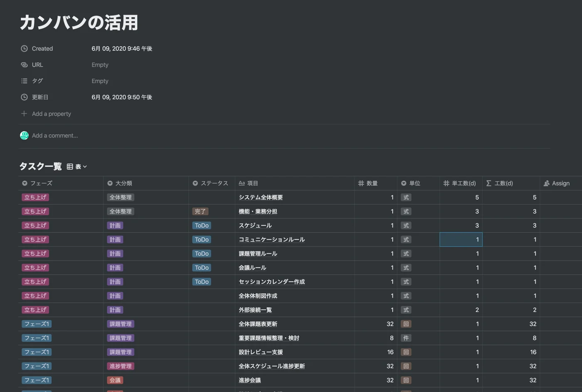Click the plus icon beside Add a property
The image size is (582, 392).
click(x=24, y=113)
